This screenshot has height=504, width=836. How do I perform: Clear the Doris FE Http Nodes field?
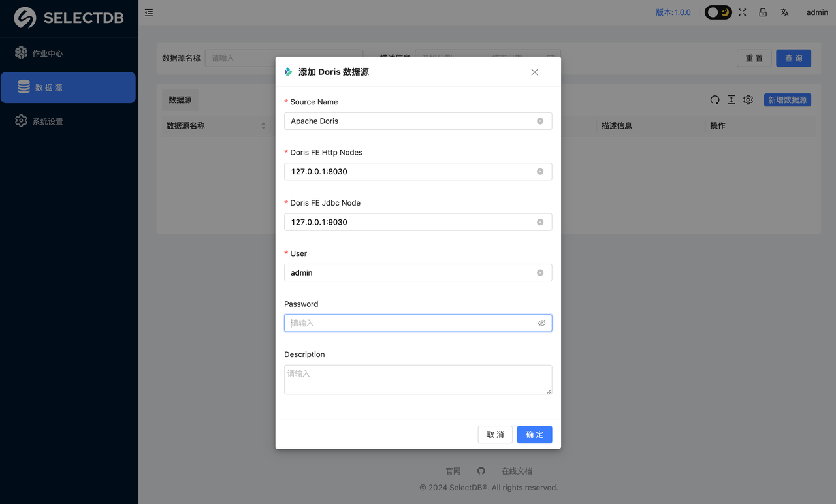(x=540, y=172)
